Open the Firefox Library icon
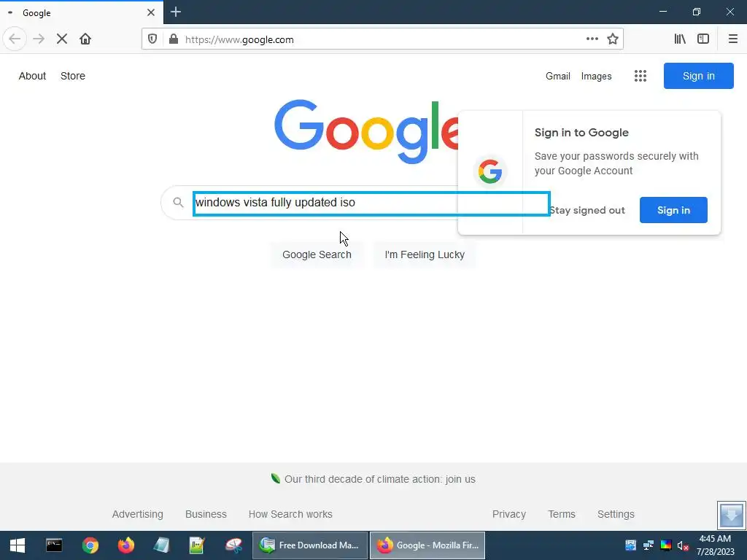 click(x=680, y=39)
